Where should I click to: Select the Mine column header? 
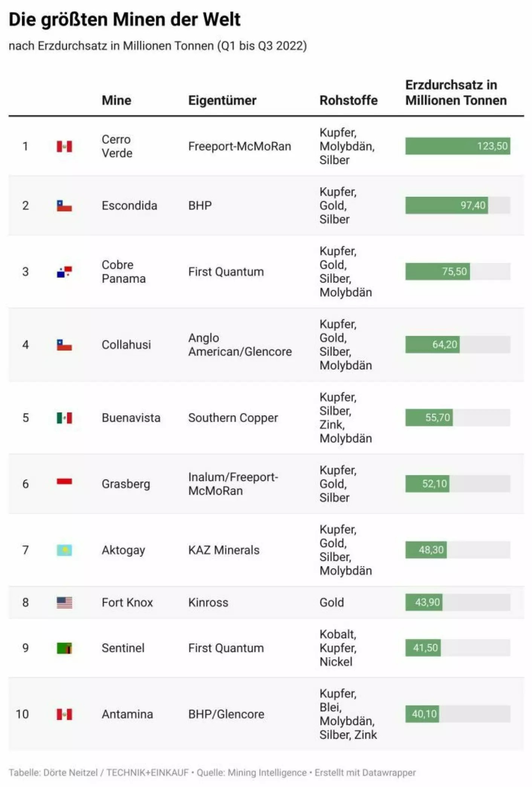click(116, 100)
